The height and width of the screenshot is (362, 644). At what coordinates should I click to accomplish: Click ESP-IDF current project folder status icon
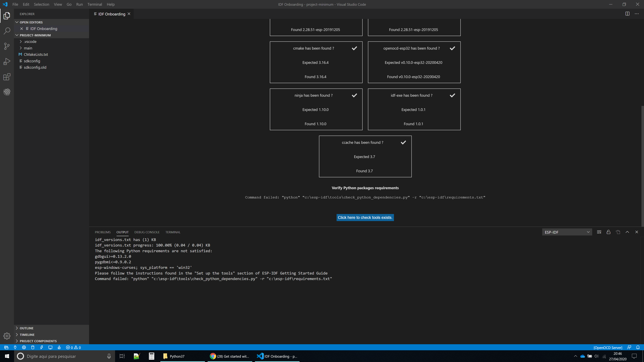click(x=6, y=347)
